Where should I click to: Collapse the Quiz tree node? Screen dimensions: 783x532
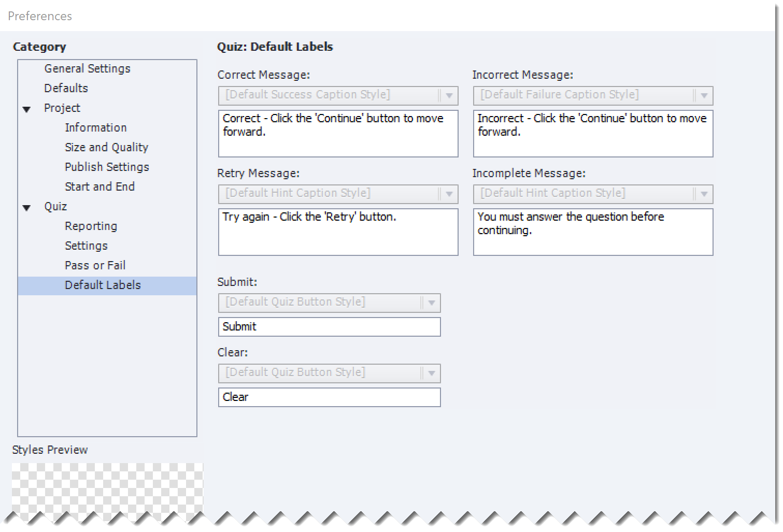[x=27, y=207]
